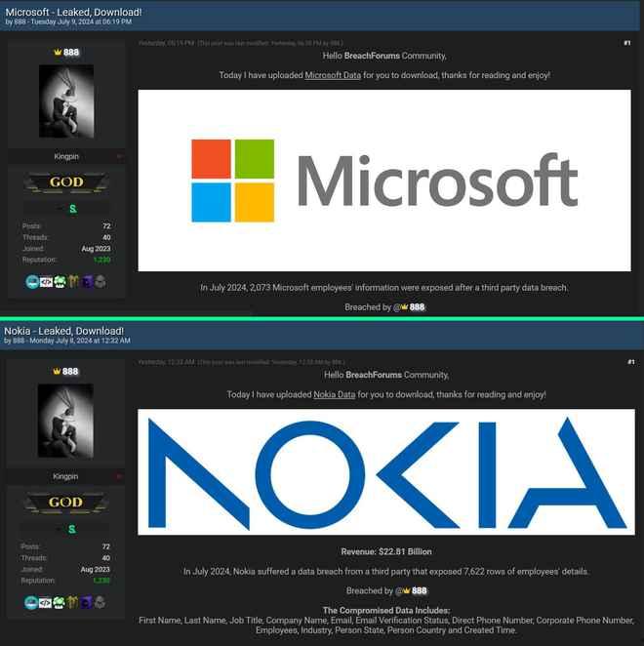The width and height of the screenshot is (644, 646).
Task: Click the red status icon beside Kingpin in Microsoft post
Action: tap(119, 156)
